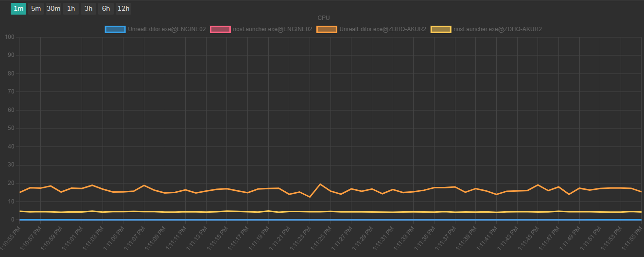644x257 pixels.
Task: Click the CPU chart title
Action: click(324, 18)
